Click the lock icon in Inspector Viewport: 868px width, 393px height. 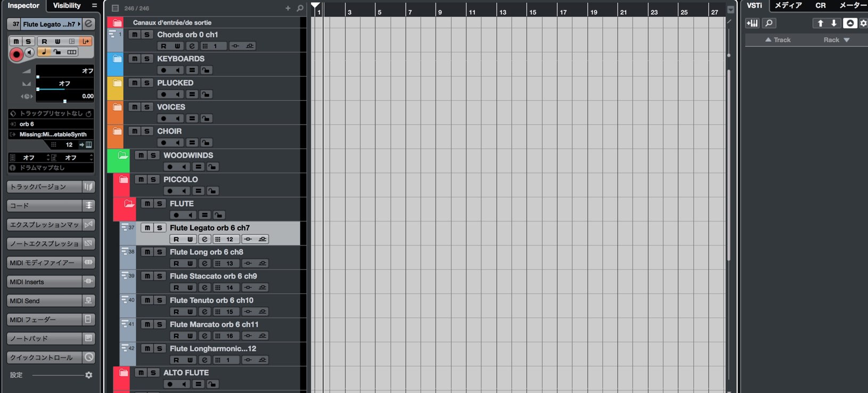[57, 52]
